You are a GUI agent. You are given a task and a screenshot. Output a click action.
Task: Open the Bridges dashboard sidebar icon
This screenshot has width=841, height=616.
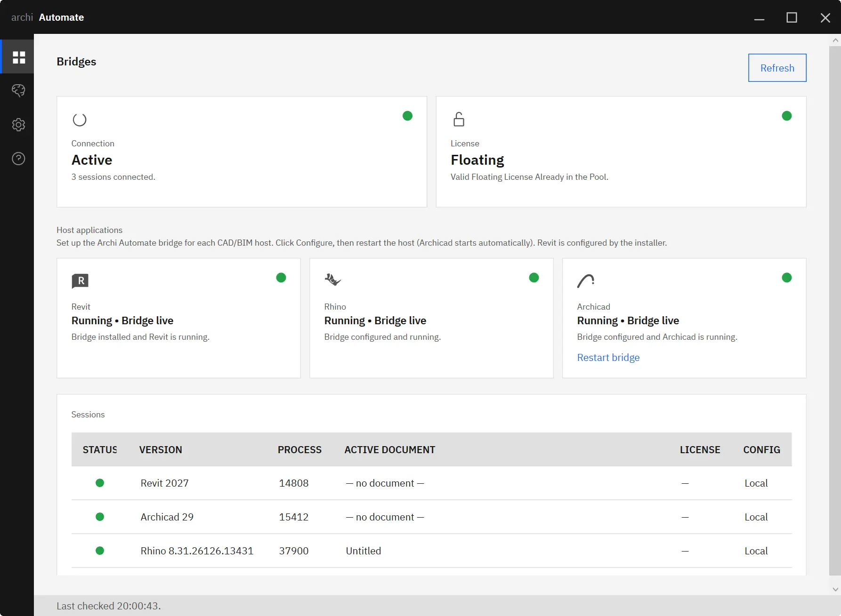pyautogui.click(x=19, y=57)
